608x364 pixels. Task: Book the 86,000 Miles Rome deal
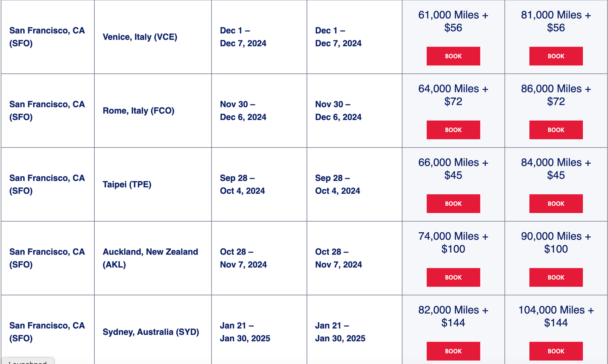tap(556, 130)
